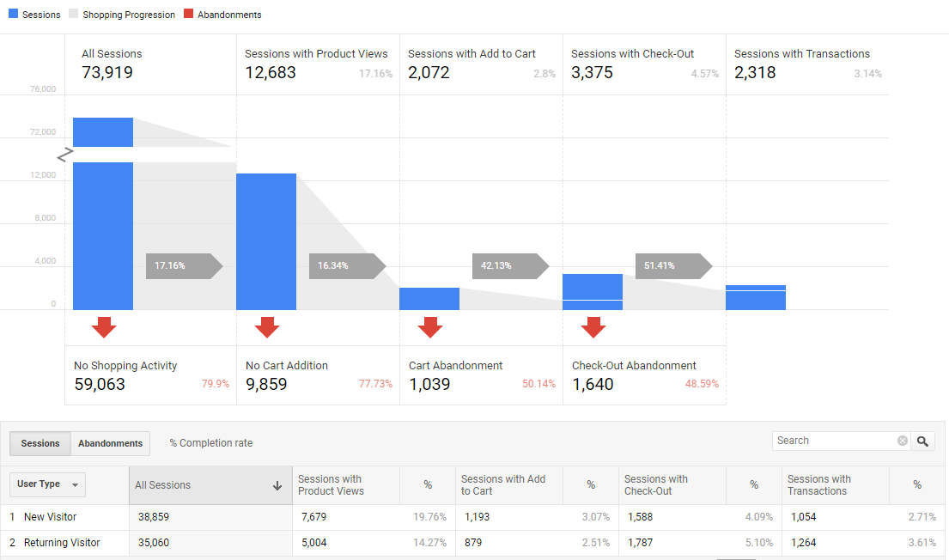Open the User Type dimension dropdown
Screen dimensions: 949x560
coord(47,484)
